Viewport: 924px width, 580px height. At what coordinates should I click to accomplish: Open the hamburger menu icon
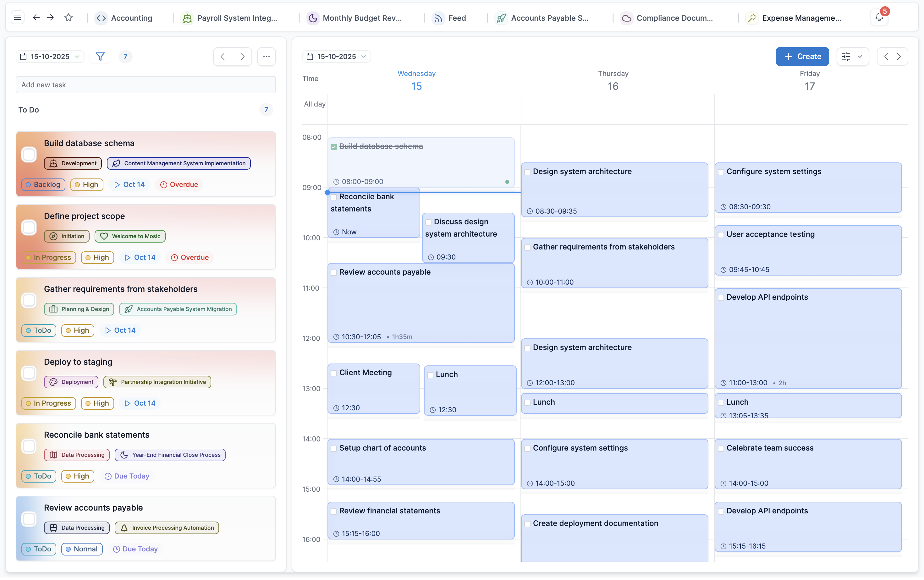(17, 18)
